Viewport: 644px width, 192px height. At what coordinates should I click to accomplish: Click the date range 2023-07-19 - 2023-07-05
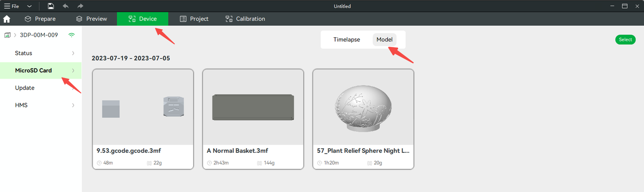pos(131,58)
